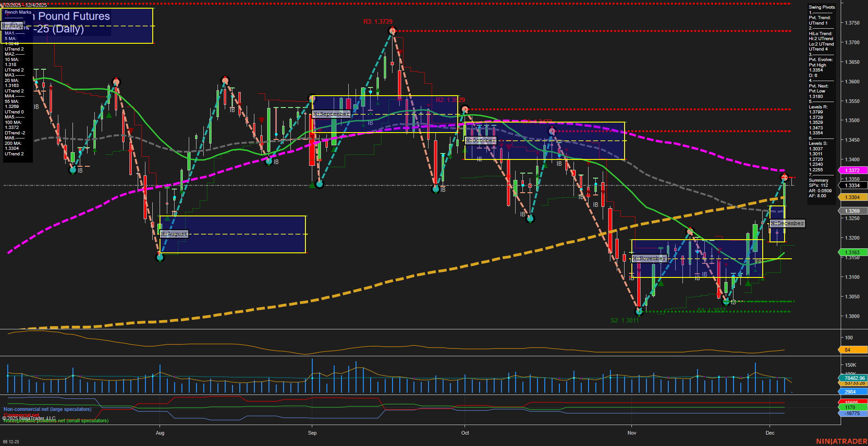Click the blue 2984 volume value tag
The image size is (868, 446).
(x=850, y=391)
